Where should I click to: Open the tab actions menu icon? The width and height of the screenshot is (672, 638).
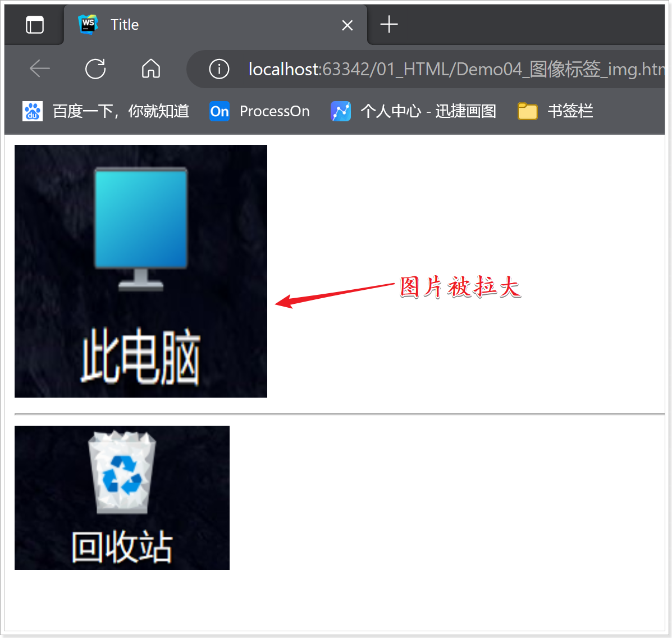35,25
